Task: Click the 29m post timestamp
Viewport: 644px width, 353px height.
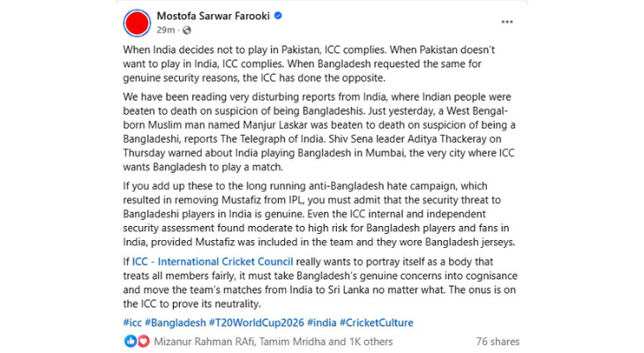Action: (165, 30)
